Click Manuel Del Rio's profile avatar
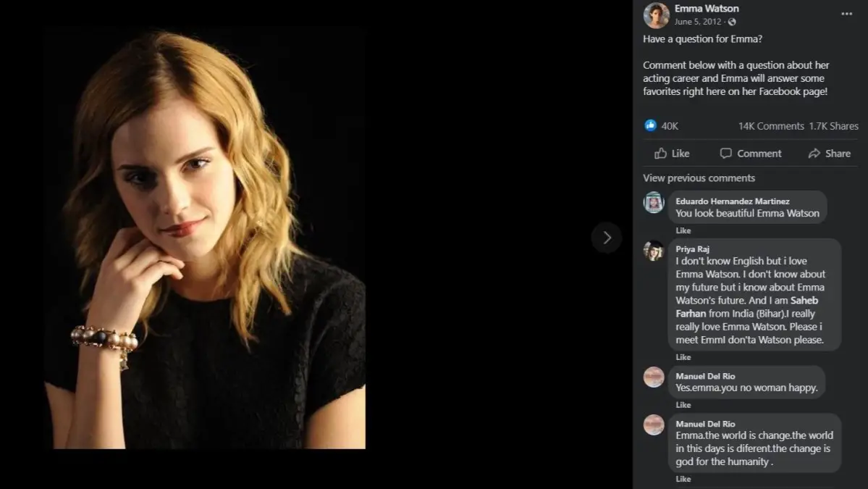This screenshot has width=868, height=489. tap(654, 377)
